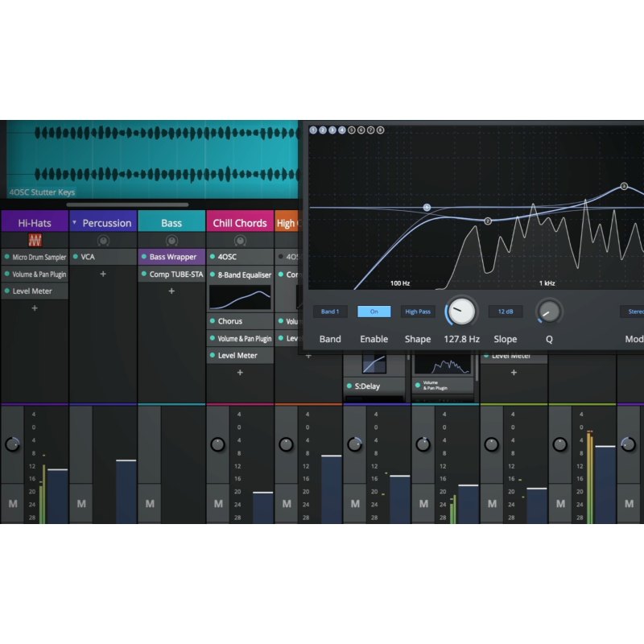Open the 8-Band Equaliser curve thumbnail
644x644 pixels.
pyautogui.click(x=240, y=297)
